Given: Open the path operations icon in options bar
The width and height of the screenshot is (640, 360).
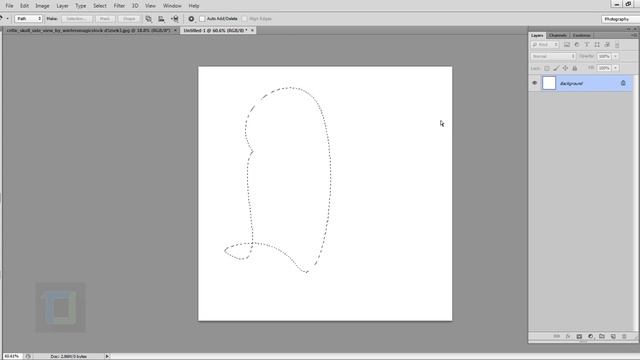Looking at the screenshot, I should [149, 19].
